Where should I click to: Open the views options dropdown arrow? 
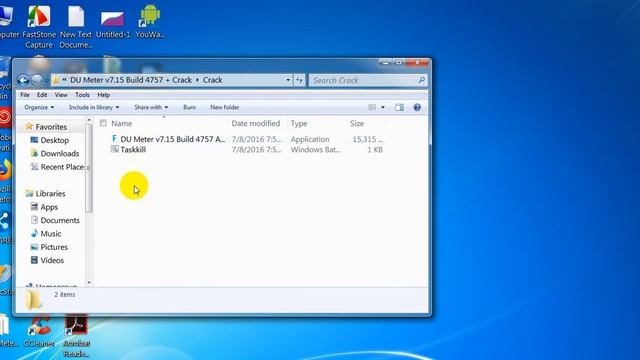pyautogui.click(x=382, y=107)
